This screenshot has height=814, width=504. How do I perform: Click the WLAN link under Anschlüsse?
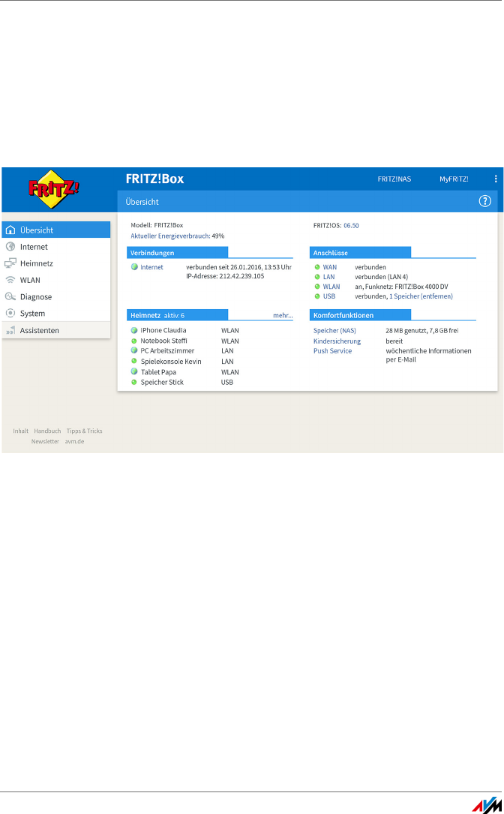(331, 287)
